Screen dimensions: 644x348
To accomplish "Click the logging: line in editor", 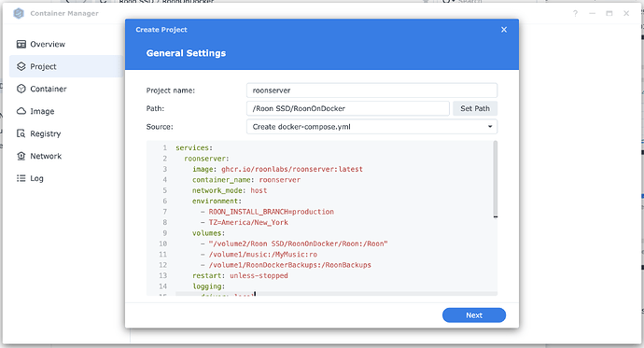I will point(208,286).
